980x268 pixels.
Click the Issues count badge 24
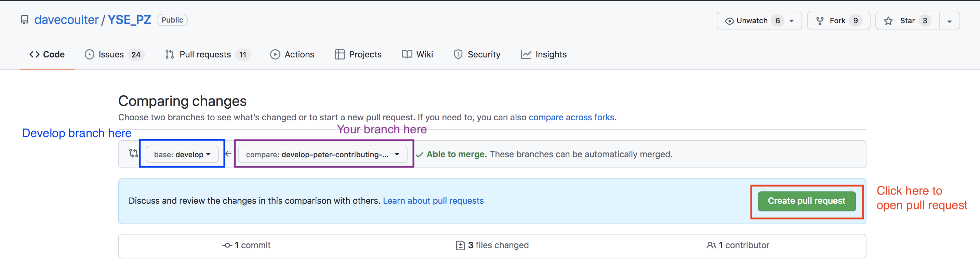click(136, 55)
